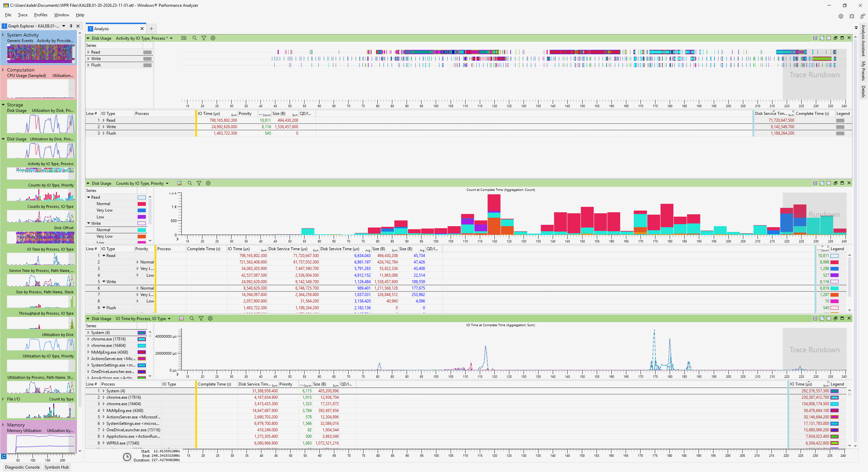Toggle the Read Normal series color box
Screen dimensions: 868x472
[141, 204]
